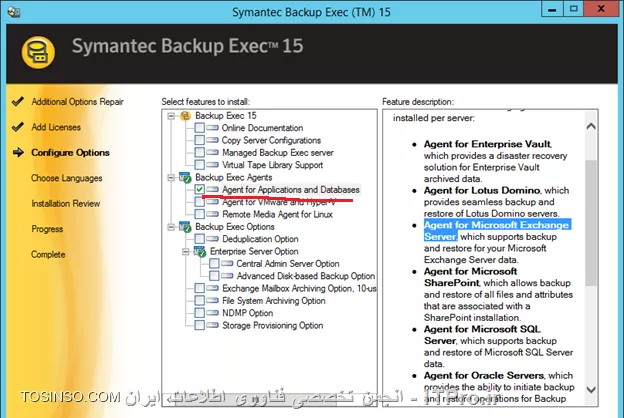Click the Backup Exec 15 root icon
This screenshot has height=418, width=624.
pos(185,116)
